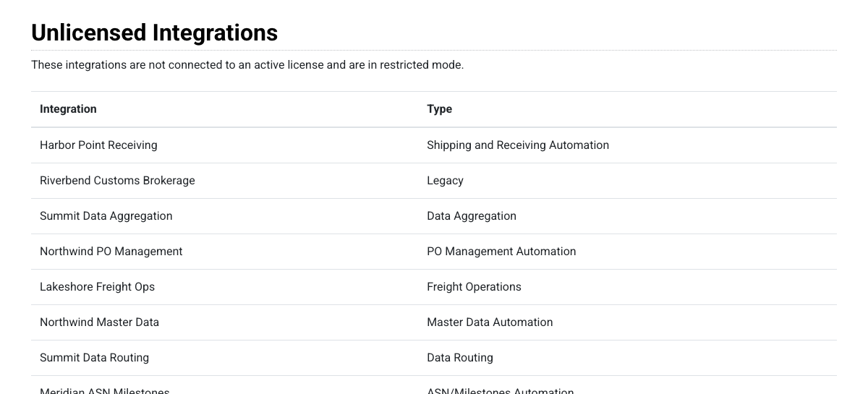
Task: Select Summit Data Routing integration
Action: pos(94,358)
